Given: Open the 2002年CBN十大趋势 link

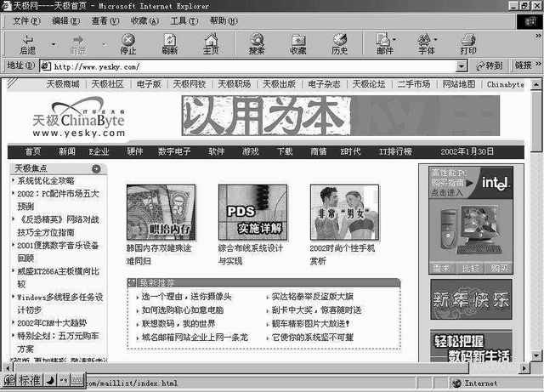Looking at the screenshot, I should [x=52, y=323].
